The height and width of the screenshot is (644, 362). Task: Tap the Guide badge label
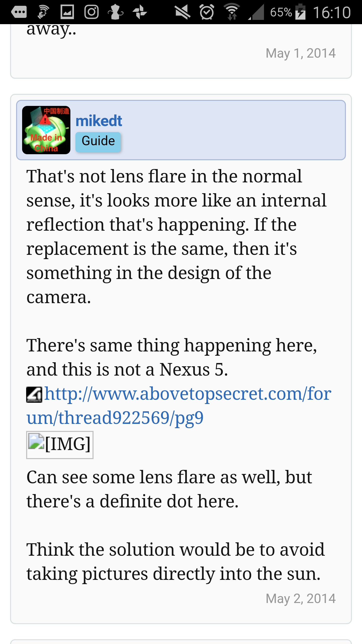coord(98,141)
